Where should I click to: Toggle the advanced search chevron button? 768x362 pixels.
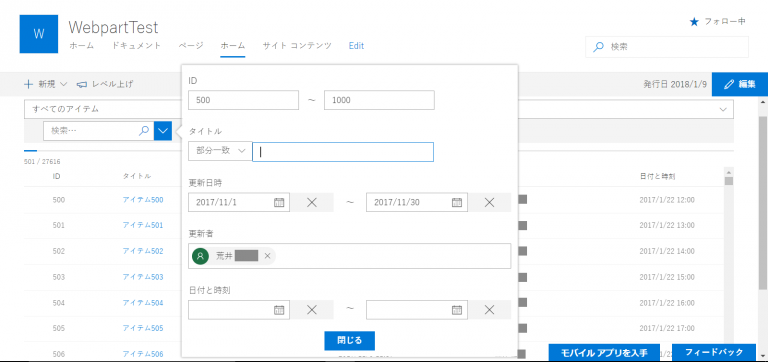(x=163, y=131)
